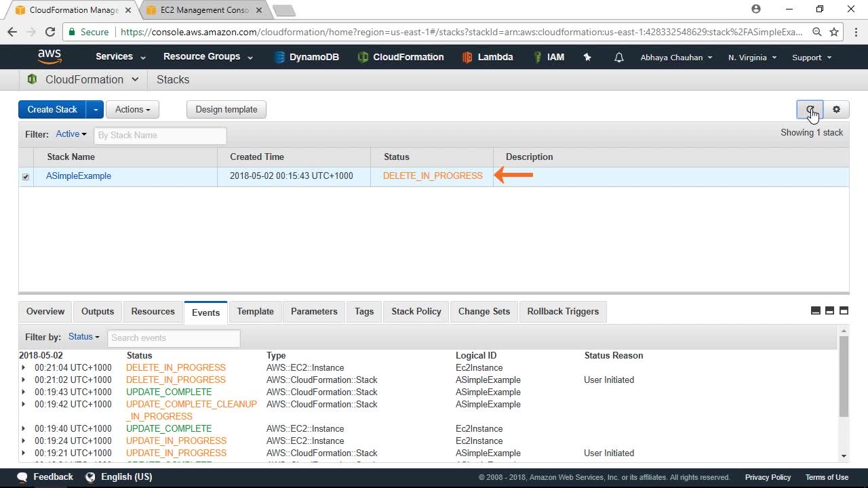The height and width of the screenshot is (488, 868).
Task: Open the Chrome profile icon in the title bar
Action: 756,9
